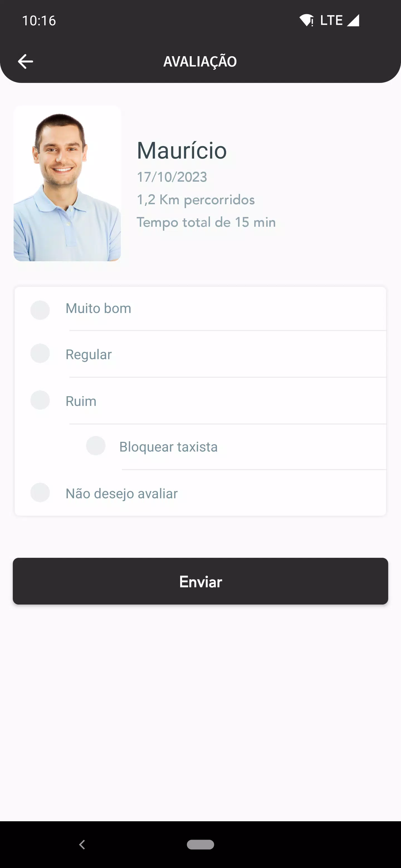Tap the status bar clock showing 10:16

[39, 21]
